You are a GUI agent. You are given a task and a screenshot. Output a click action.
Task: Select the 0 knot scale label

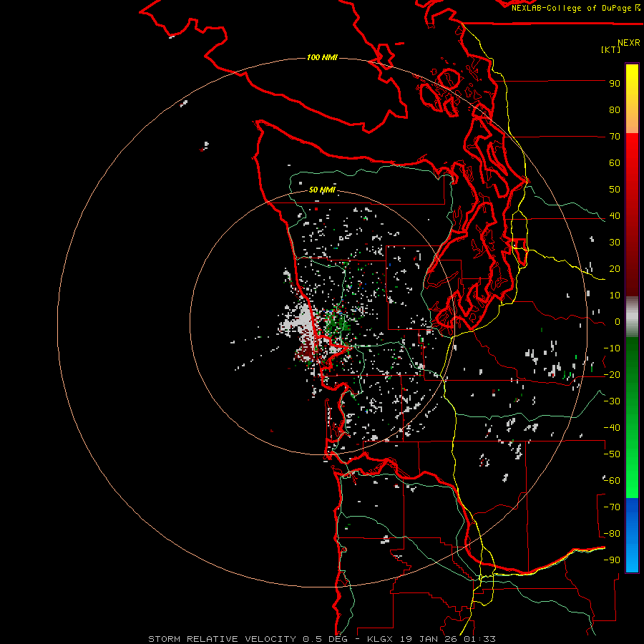click(618, 322)
